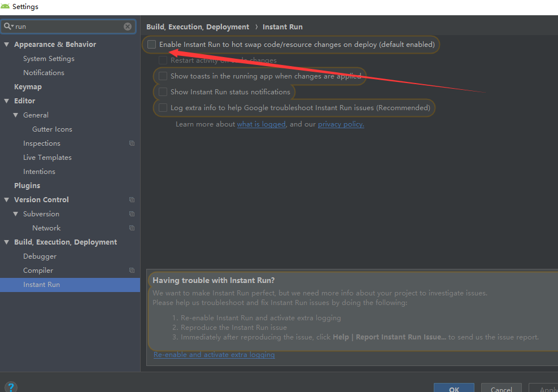This screenshot has width=558, height=392.
Task: Click project-level icon beside Subversion
Action: click(132, 214)
